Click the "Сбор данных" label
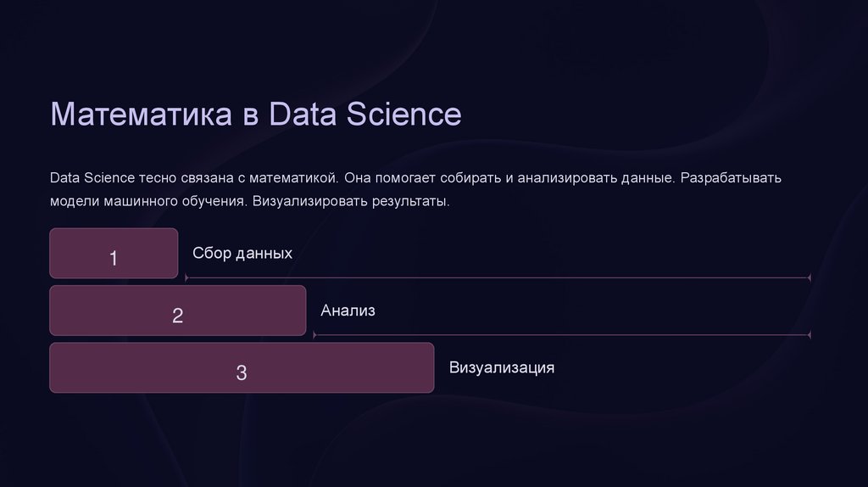 pos(242,253)
